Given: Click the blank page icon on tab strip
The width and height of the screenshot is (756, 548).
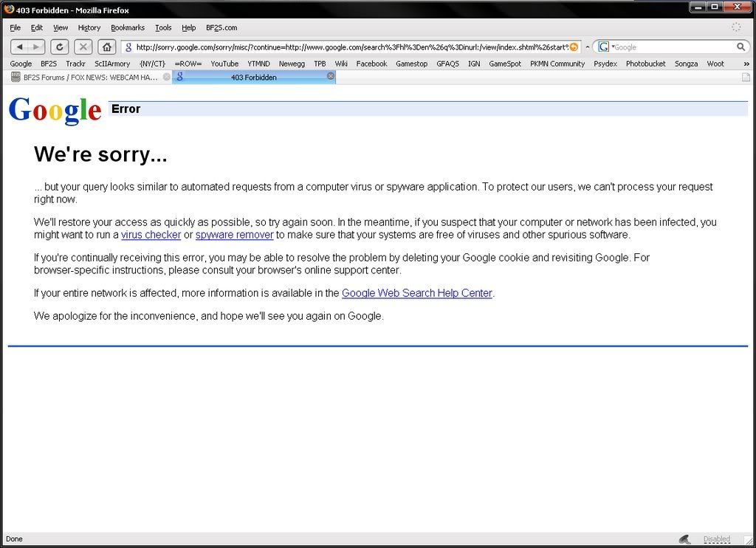Looking at the screenshot, I should (746, 78).
